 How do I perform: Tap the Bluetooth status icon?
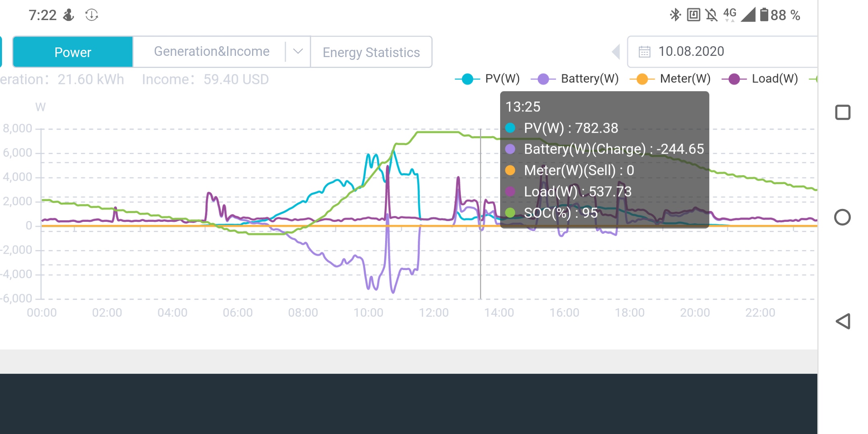pos(675,15)
